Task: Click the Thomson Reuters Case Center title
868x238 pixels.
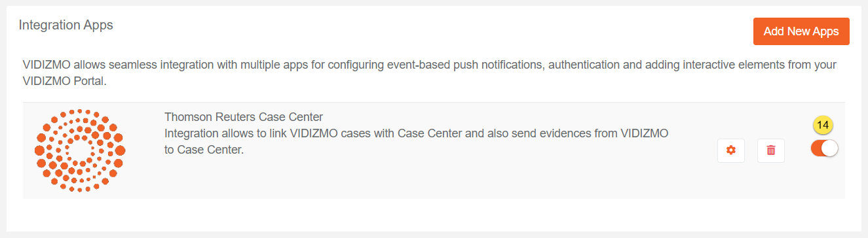Action: (x=244, y=117)
